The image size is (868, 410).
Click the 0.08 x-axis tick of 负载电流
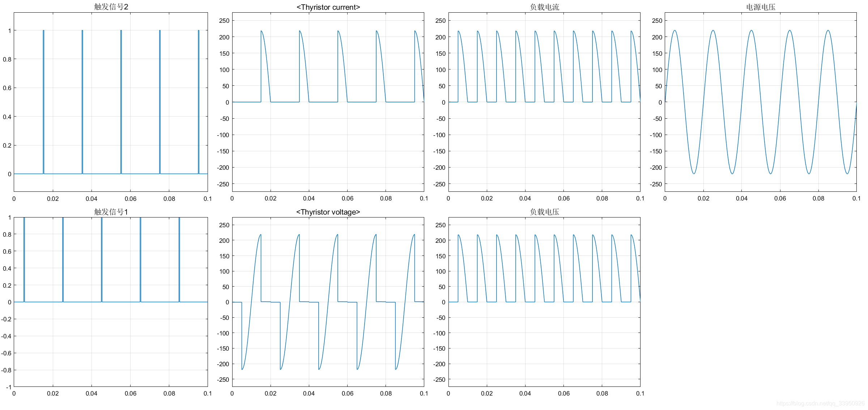(x=602, y=198)
